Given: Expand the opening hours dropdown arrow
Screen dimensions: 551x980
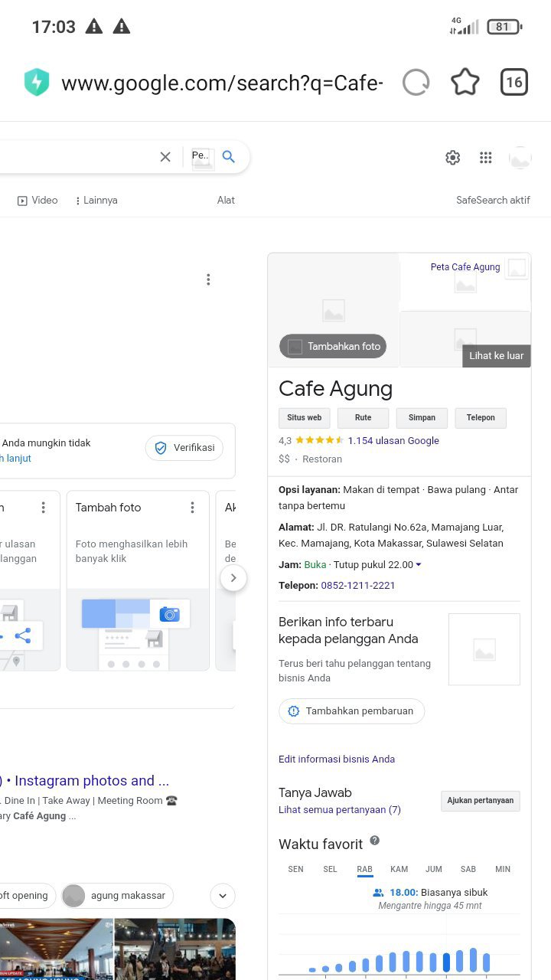Looking at the screenshot, I should (x=419, y=565).
